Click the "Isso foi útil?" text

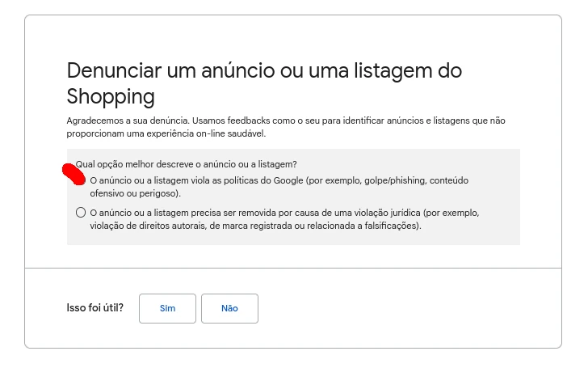[x=95, y=308]
